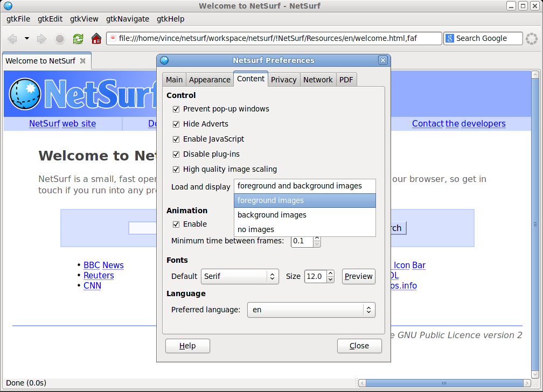Open the Reuters link
This screenshot has height=392, width=543.
click(99, 276)
